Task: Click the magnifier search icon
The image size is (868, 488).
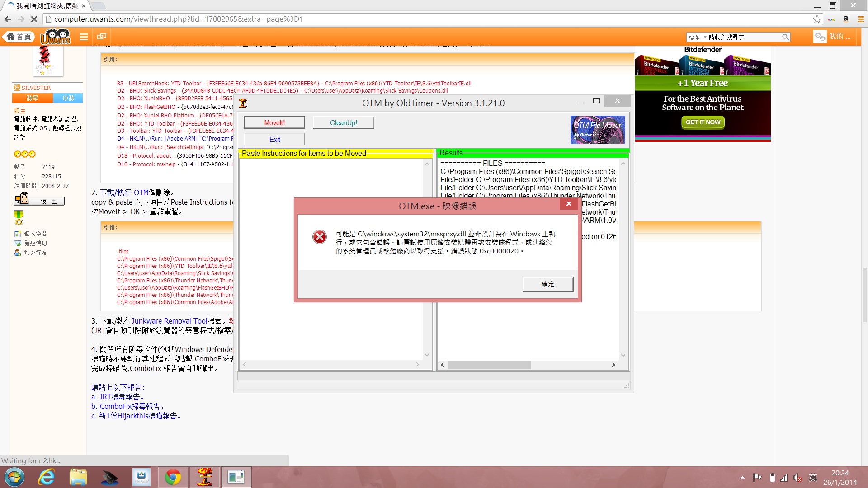Action: coord(786,37)
